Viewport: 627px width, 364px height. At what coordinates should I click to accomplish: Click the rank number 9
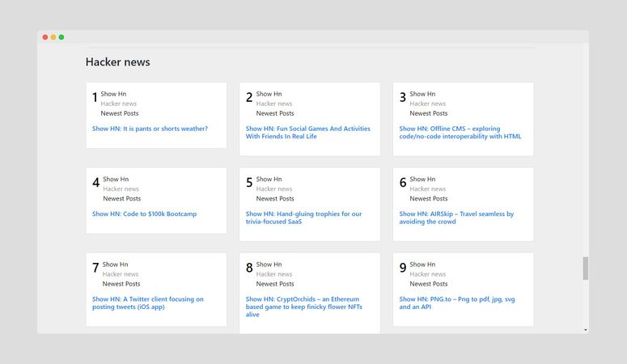pyautogui.click(x=403, y=268)
